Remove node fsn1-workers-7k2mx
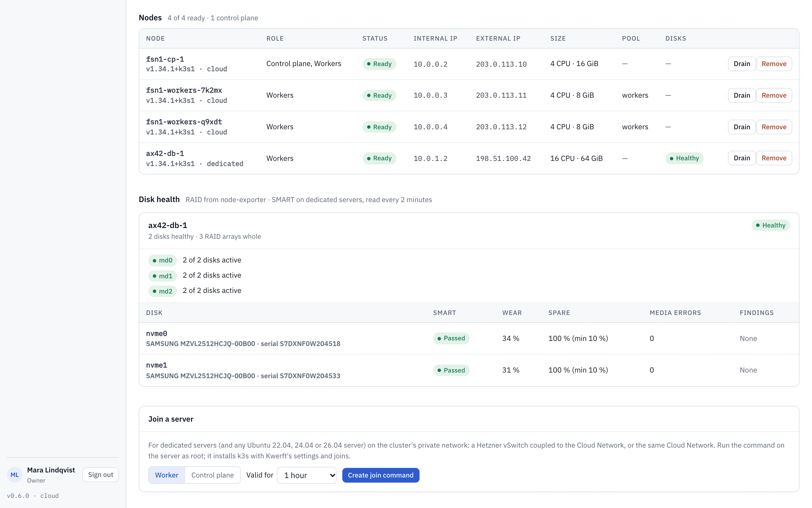The image size is (812, 508). pyautogui.click(x=774, y=95)
